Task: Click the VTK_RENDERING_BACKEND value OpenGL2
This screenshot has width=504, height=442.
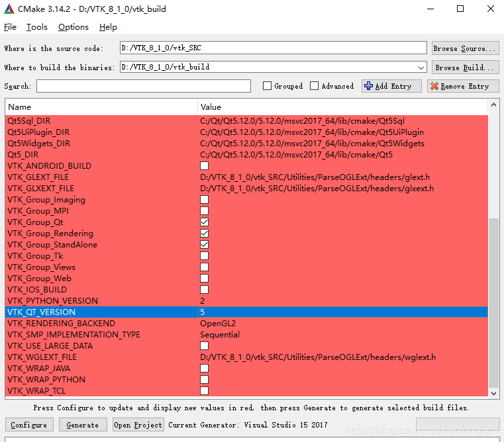Action: 218,323
